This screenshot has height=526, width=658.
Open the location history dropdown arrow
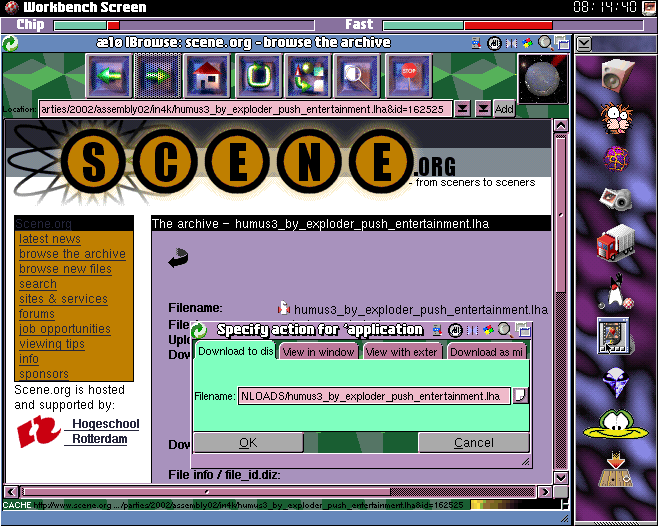click(x=462, y=109)
